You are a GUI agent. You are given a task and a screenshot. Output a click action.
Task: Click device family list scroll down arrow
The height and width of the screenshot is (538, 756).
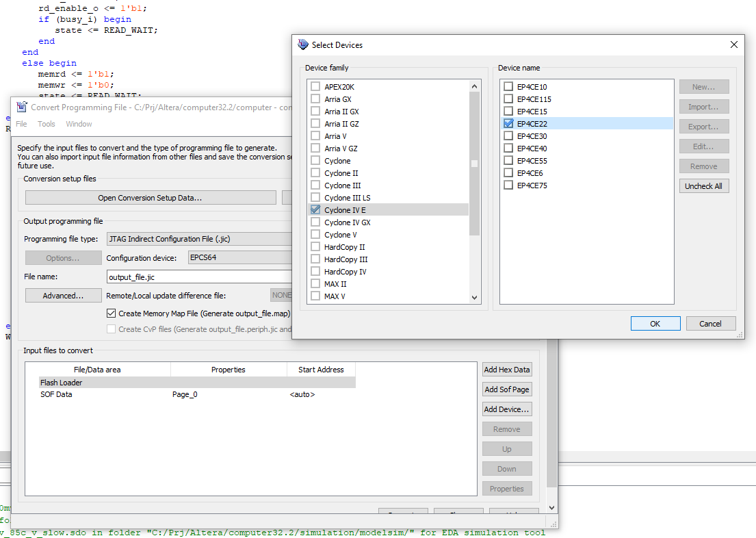(x=474, y=297)
